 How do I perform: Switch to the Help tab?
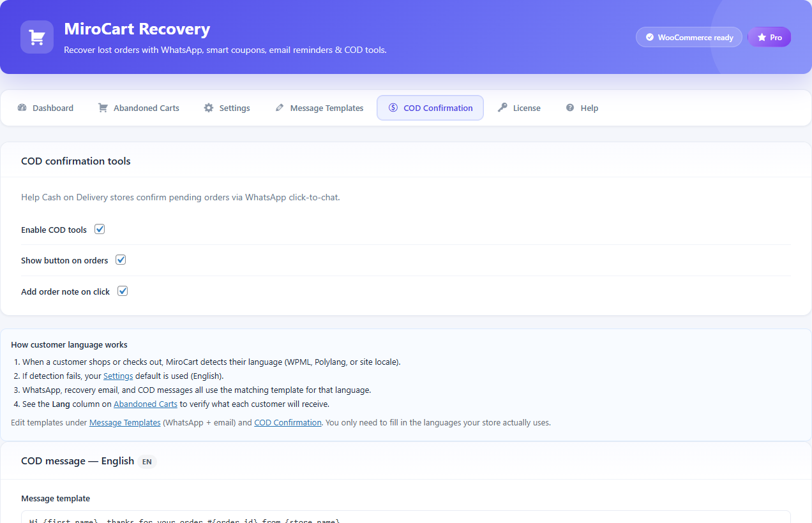(582, 108)
